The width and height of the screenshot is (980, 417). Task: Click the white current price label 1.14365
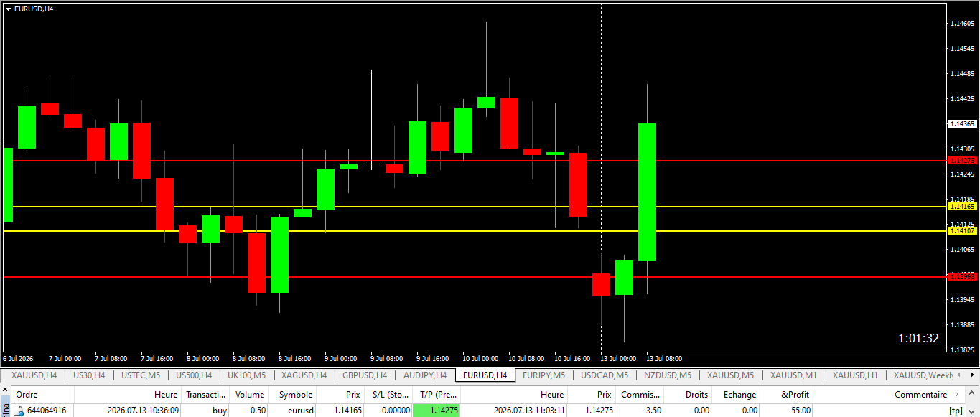[963, 124]
